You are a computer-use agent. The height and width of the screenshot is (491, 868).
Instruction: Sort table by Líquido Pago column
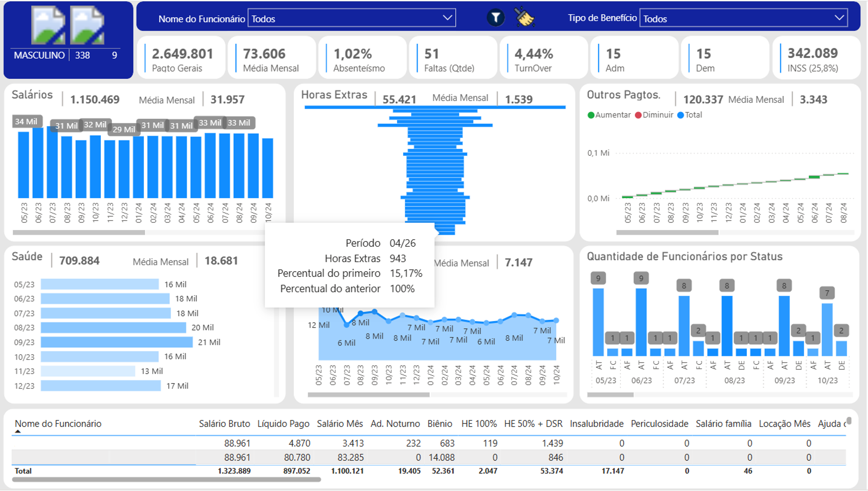[x=283, y=424]
